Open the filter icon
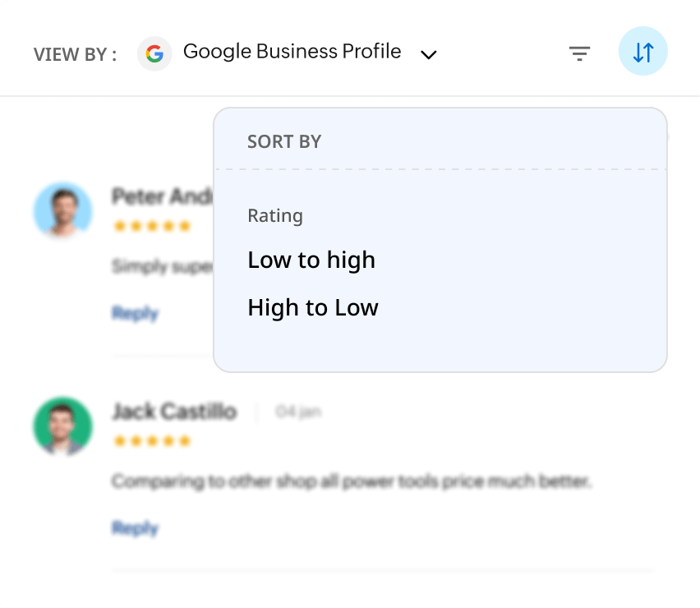Image resolution: width=700 pixels, height=608 pixels. pos(580,54)
